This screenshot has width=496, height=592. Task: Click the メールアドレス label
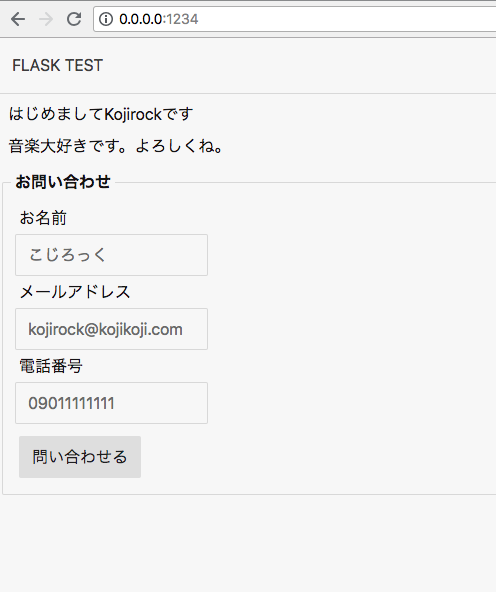[x=75, y=292]
